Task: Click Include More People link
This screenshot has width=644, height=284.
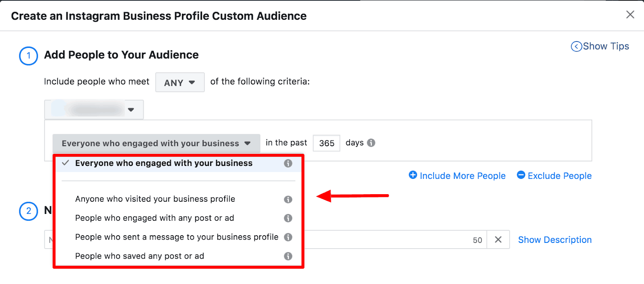Action: point(457,176)
